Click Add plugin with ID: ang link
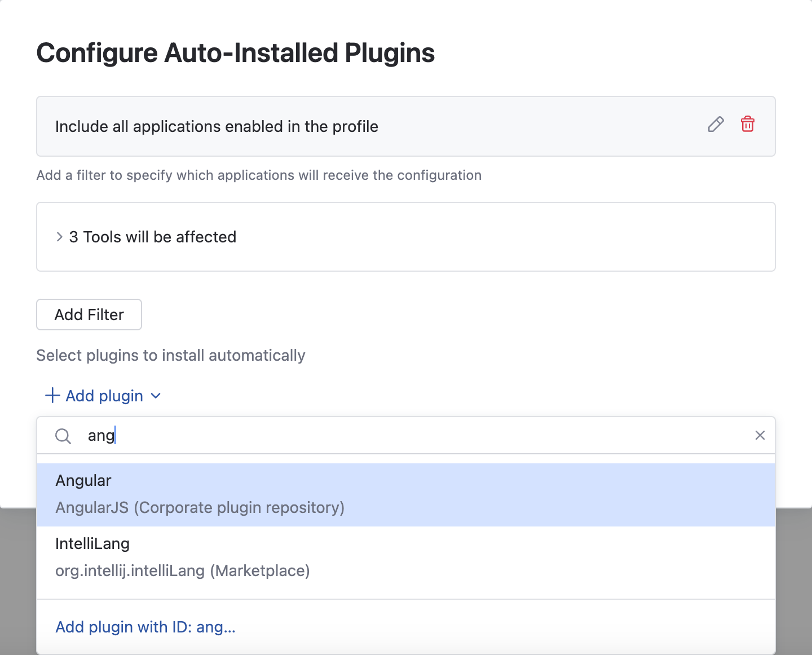This screenshot has width=812, height=655. (145, 627)
